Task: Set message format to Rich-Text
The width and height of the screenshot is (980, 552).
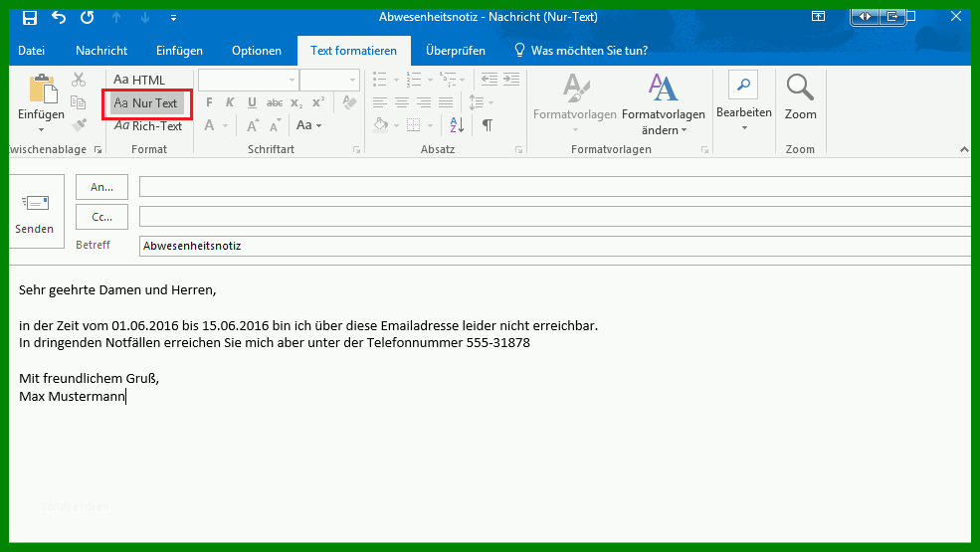Action: pyautogui.click(x=148, y=125)
